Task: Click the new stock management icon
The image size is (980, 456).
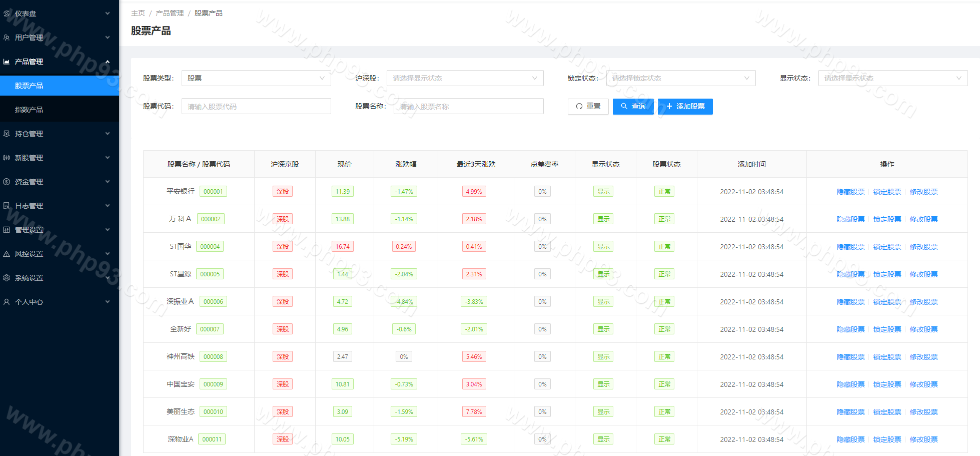Action: [7, 158]
